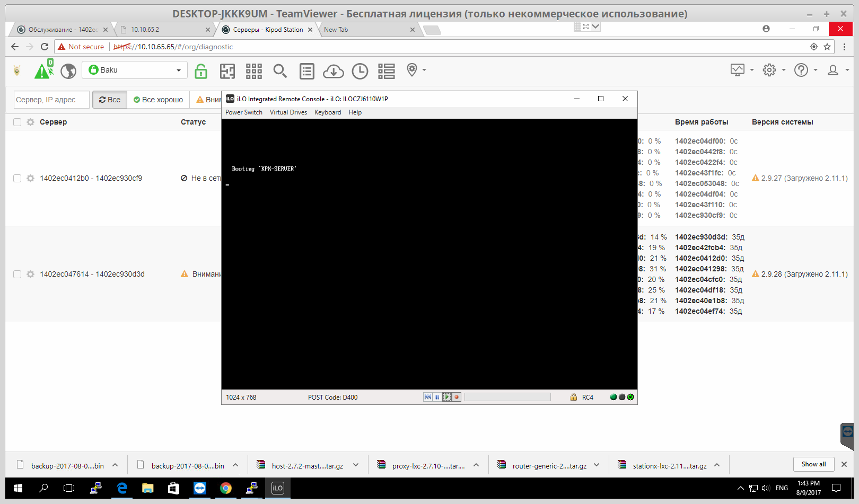Click version text 2.9.27 (Загружено 2.11.1)
Screen dimensions: 859x504
pyautogui.click(x=804, y=178)
